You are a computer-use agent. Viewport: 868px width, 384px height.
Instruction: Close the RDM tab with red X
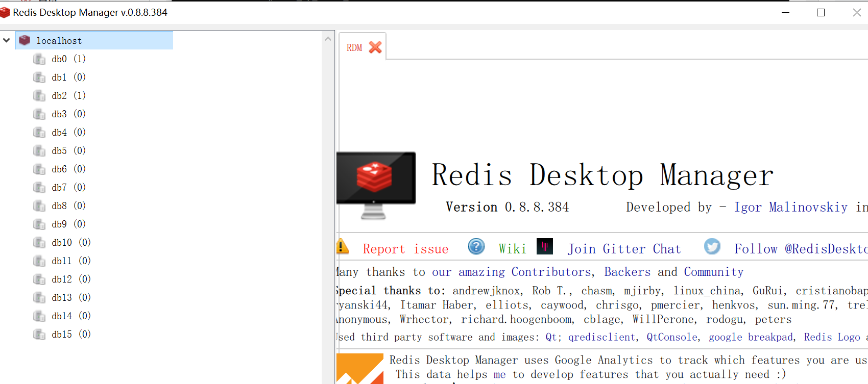pos(375,47)
